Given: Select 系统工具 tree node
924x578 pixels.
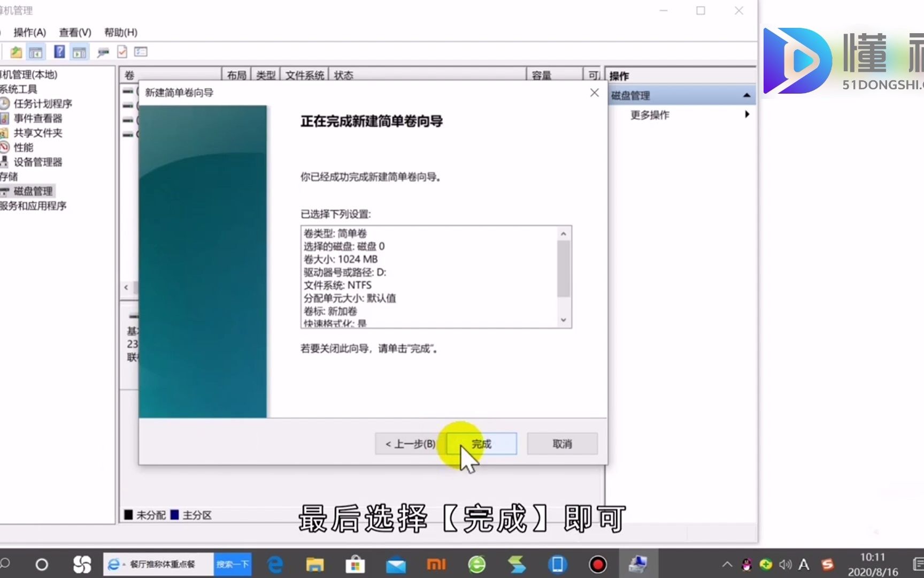Looking at the screenshot, I should [19, 89].
